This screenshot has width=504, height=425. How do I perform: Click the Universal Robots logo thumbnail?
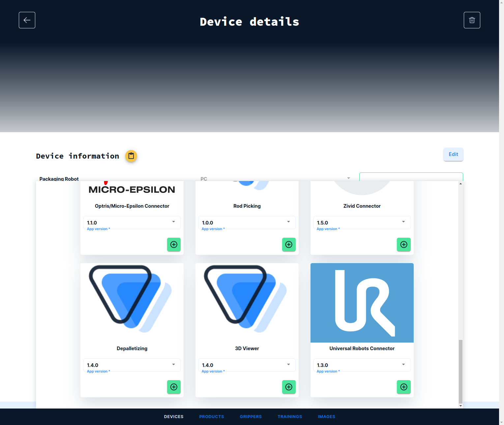point(362,303)
